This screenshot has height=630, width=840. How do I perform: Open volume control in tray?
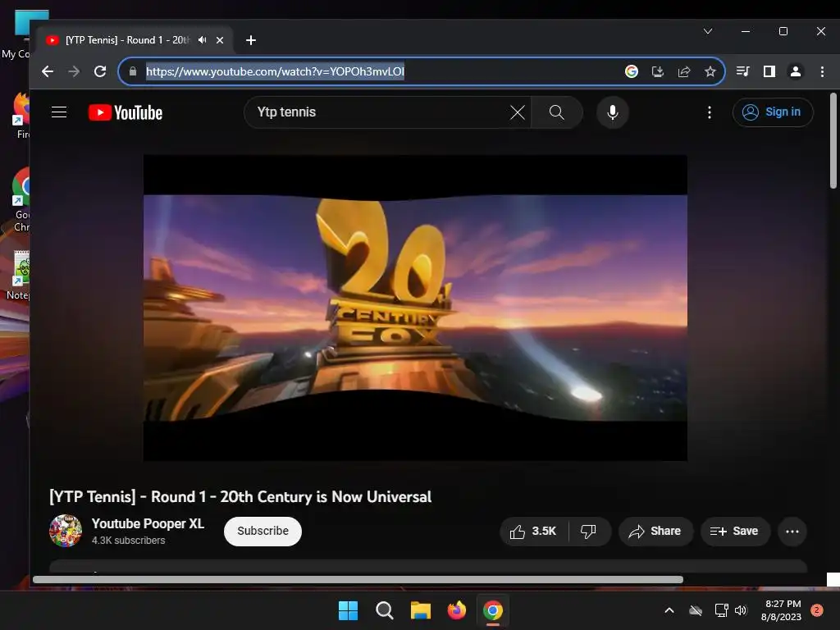[741, 610]
